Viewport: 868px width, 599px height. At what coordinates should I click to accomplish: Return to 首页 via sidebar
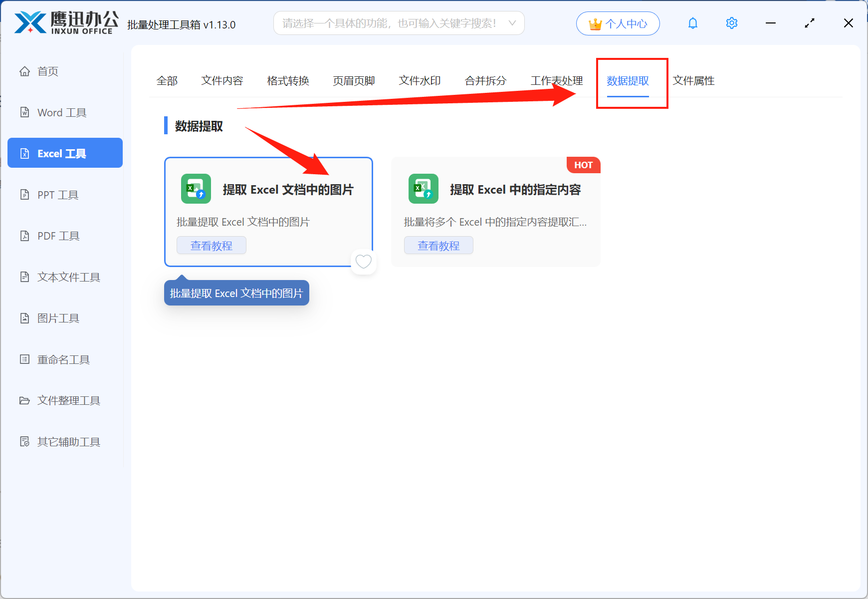(47, 71)
